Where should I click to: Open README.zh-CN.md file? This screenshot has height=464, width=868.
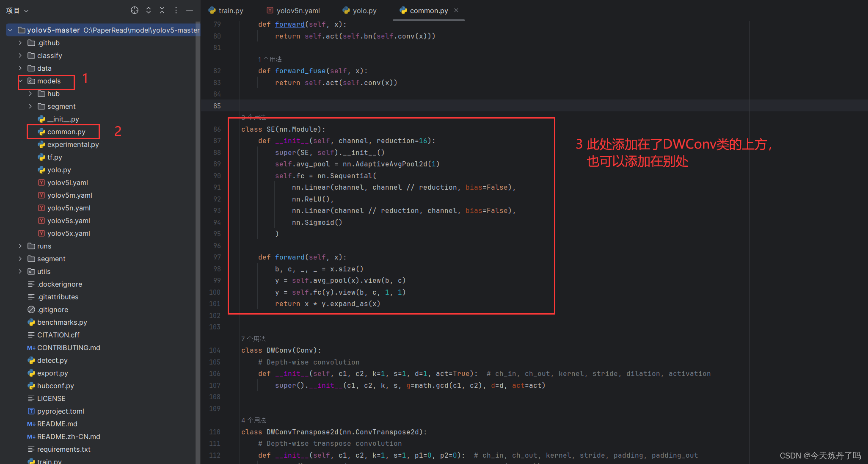tap(64, 436)
